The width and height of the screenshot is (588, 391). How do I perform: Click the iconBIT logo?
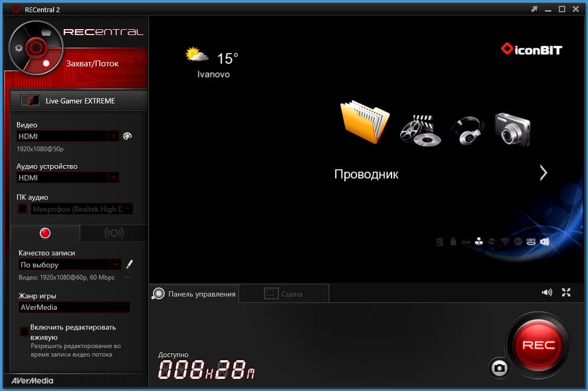pyautogui.click(x=531, y=49)
